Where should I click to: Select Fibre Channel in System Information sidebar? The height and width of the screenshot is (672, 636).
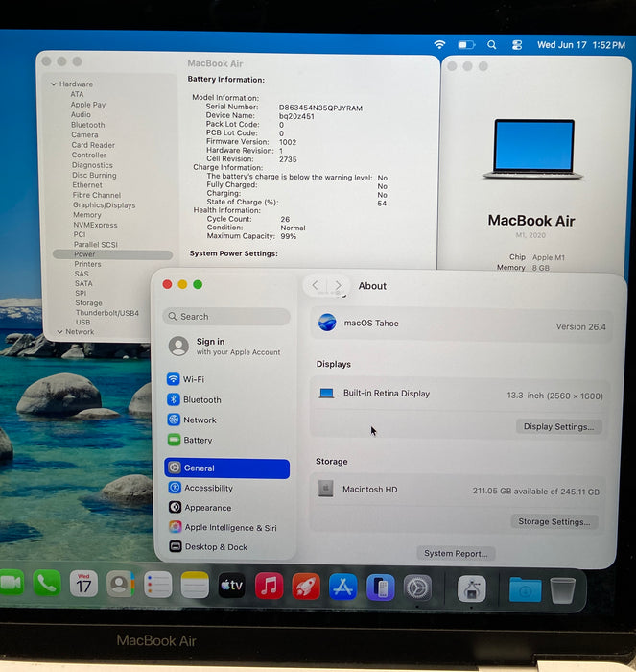(x=96, y=195)
